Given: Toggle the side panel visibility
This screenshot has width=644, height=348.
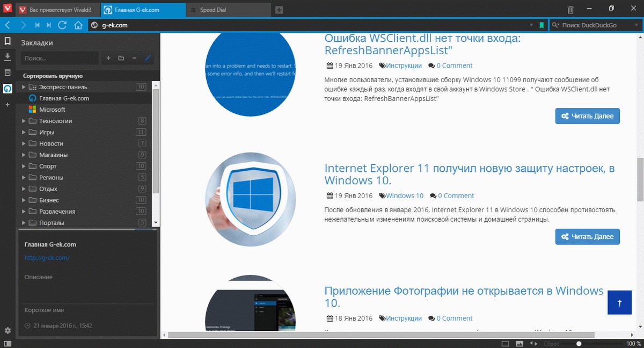Looking at the screenshot, I should point(8,343).
